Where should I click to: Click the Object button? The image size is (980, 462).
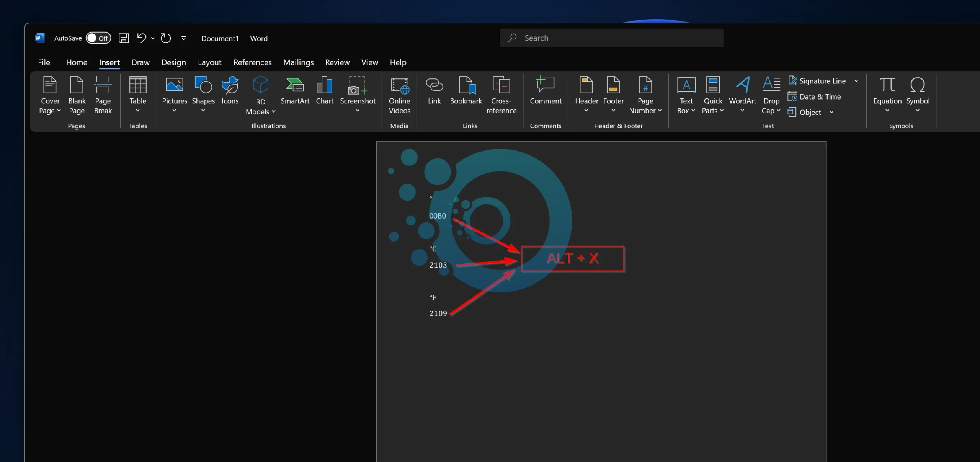click(804, 112)
